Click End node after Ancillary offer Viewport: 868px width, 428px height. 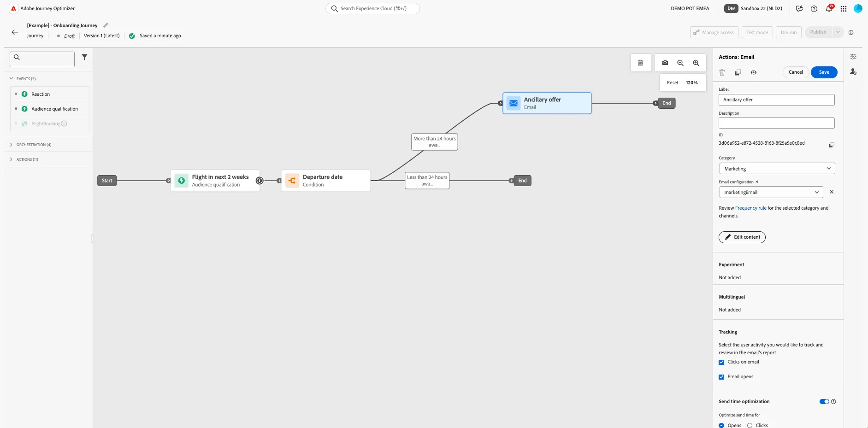coord(667,103)
